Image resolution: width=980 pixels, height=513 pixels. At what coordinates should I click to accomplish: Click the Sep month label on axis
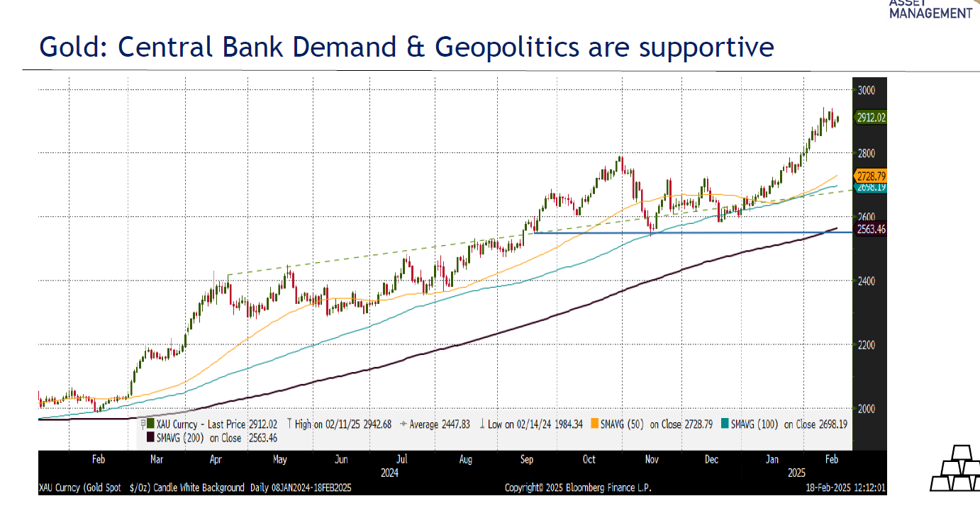(x=527, y=459)
